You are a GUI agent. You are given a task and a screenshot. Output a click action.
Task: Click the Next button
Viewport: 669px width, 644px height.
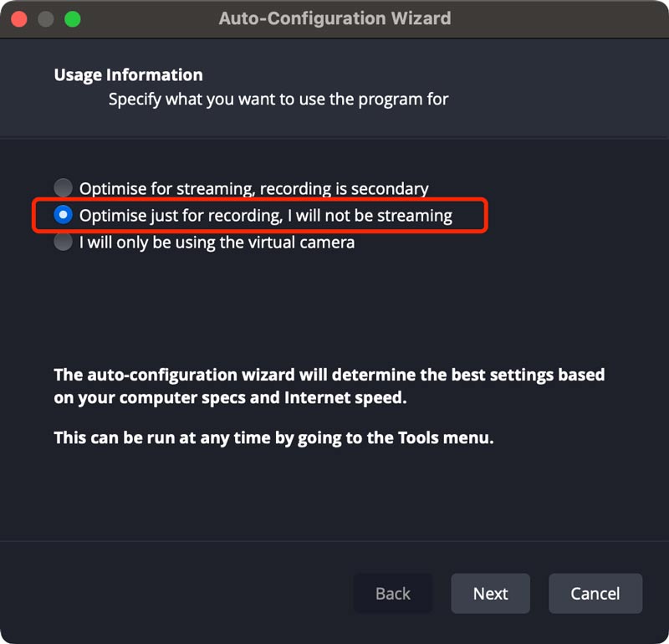coord(490,594)
